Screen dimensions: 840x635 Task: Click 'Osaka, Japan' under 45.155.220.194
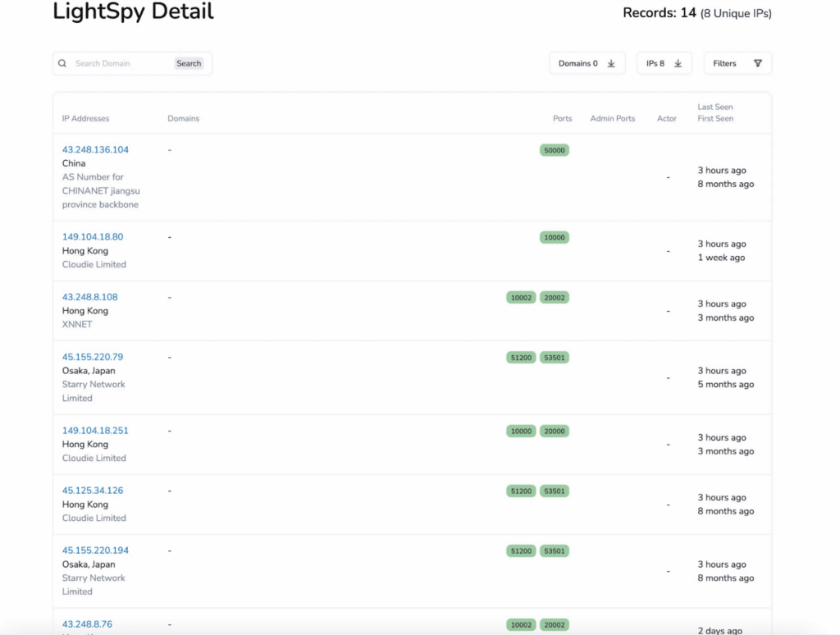(x=89, y=564)
